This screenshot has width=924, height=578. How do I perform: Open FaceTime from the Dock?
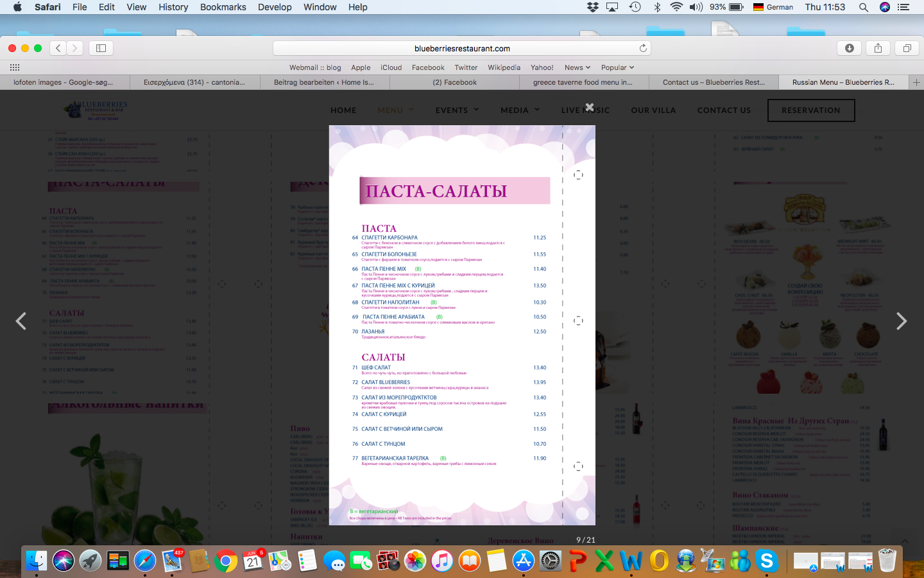click(361, 561)
